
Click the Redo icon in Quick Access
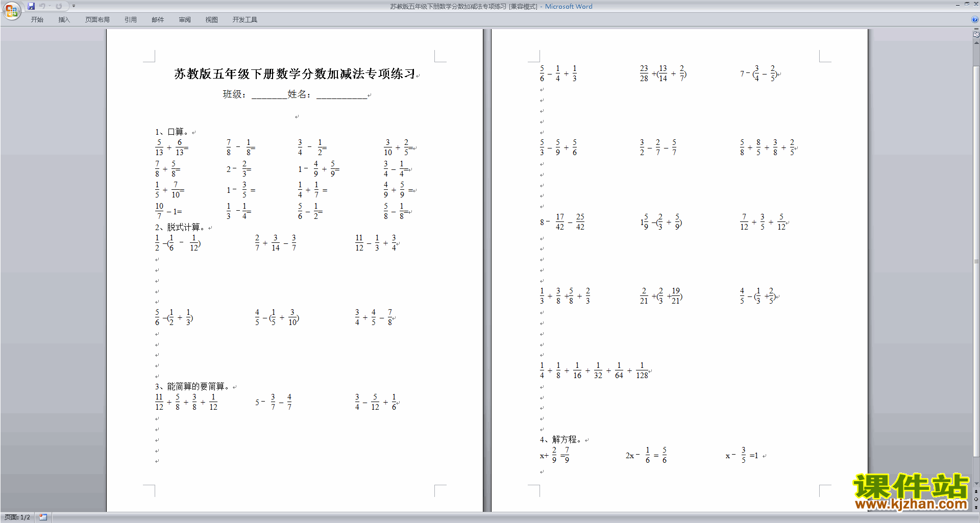[59, 6]
